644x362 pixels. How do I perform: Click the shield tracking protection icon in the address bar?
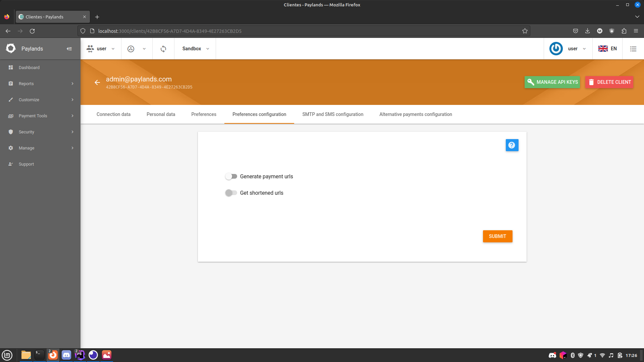click(83, 31)
